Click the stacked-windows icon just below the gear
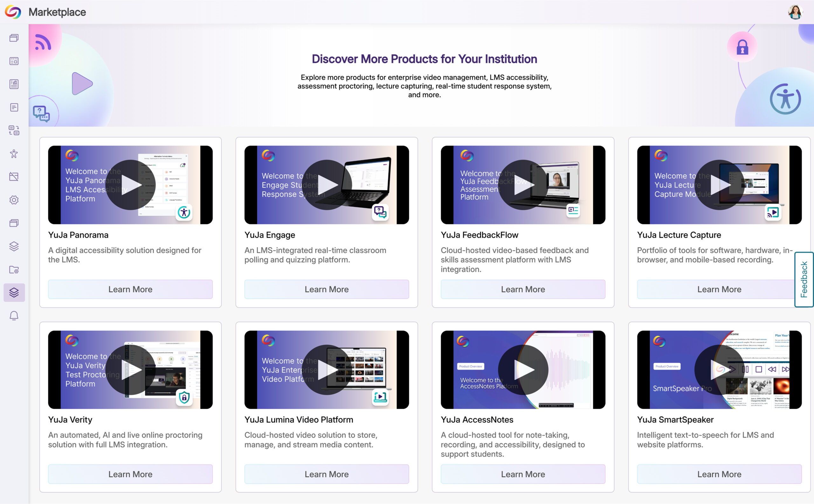814x504 pixels. click(x=14, y=223)
